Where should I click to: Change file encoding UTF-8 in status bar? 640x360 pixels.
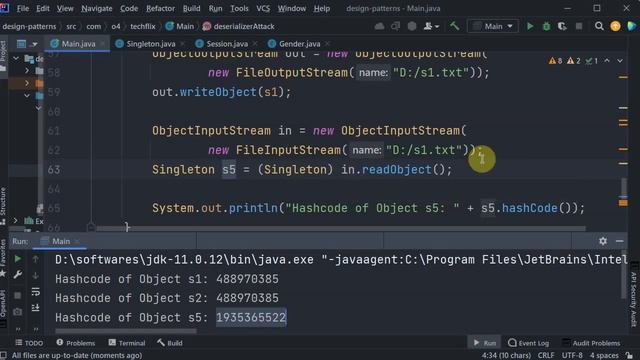572,356
